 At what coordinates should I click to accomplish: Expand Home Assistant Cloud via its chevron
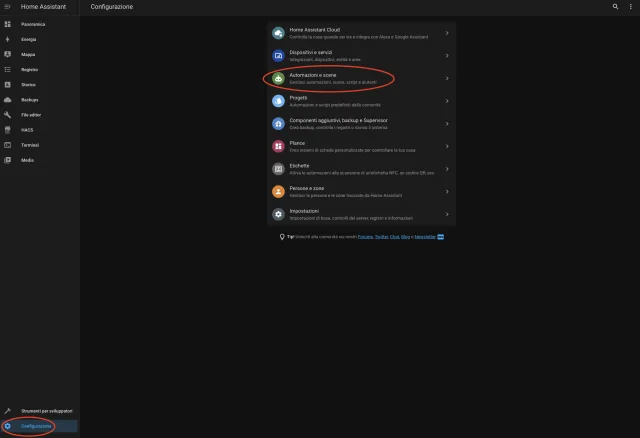click(447, 33)
